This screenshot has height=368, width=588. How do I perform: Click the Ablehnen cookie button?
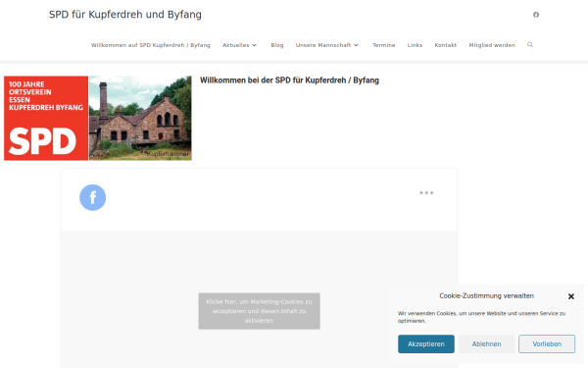[486, 344]
